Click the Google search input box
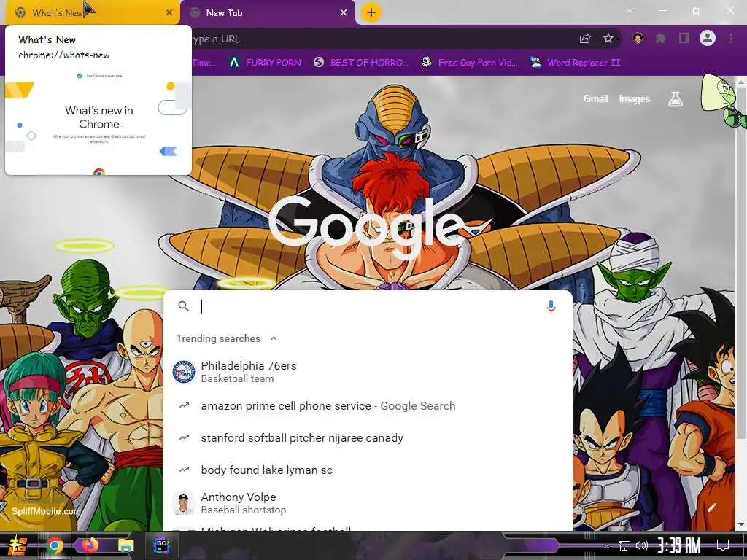The width and height of the screenshot is (747, 560). (368, 307)
